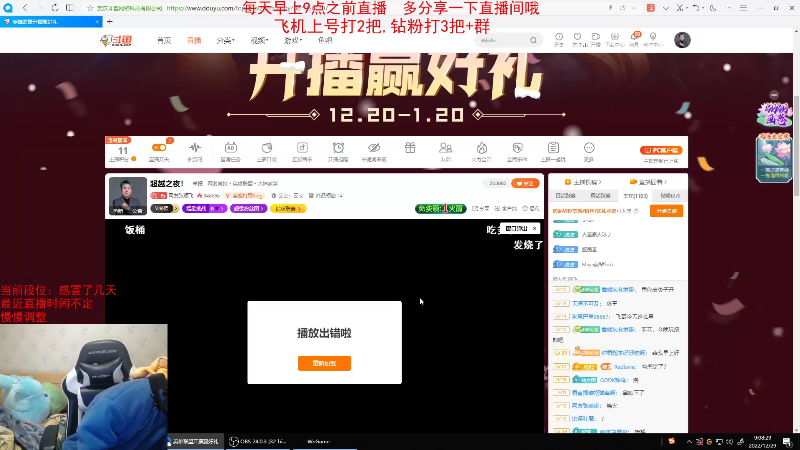Screen dimensions: 800x450
Task: Open the user avatar in header
Action: (x=682, y=40)
